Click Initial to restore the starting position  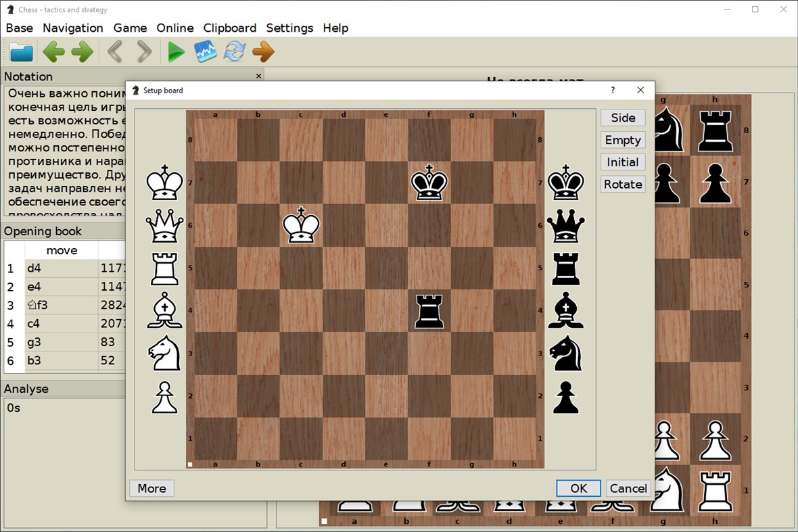pos(622,162)
